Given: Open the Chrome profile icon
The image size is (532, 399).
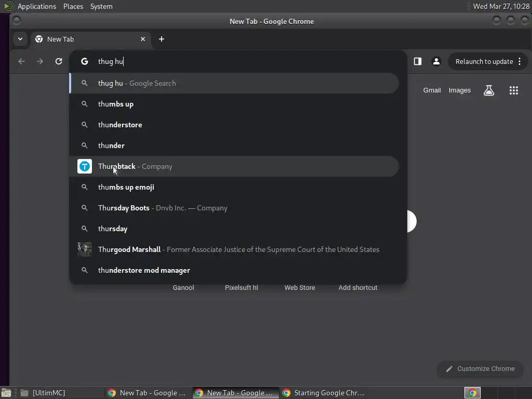Looking at the screenshot, I should pos(436,61).
